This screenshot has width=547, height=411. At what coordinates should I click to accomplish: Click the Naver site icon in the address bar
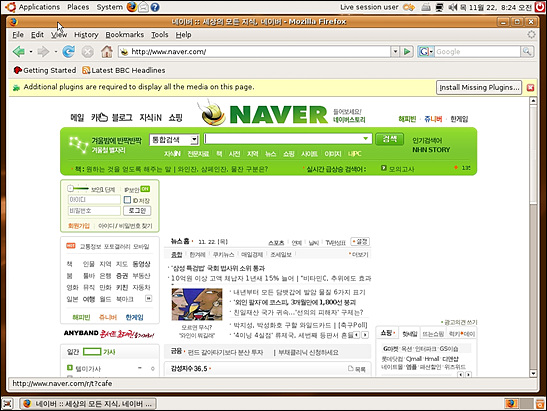124,52
